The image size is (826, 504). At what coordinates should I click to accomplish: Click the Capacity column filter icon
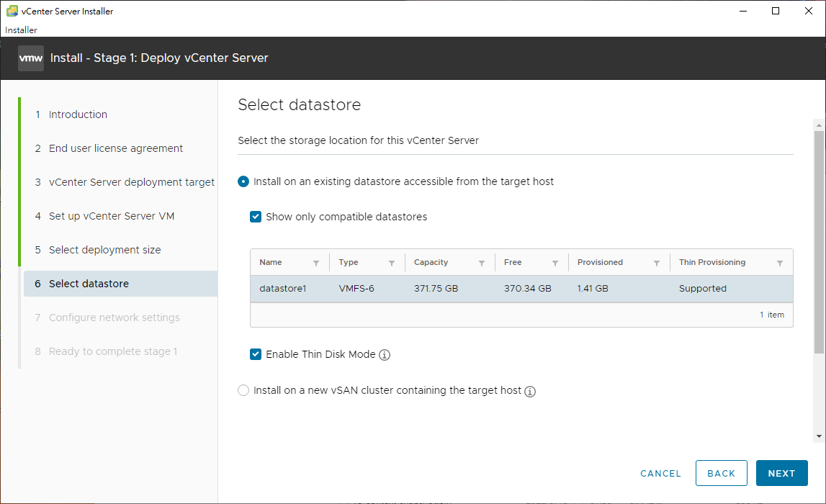coord(482,263)
